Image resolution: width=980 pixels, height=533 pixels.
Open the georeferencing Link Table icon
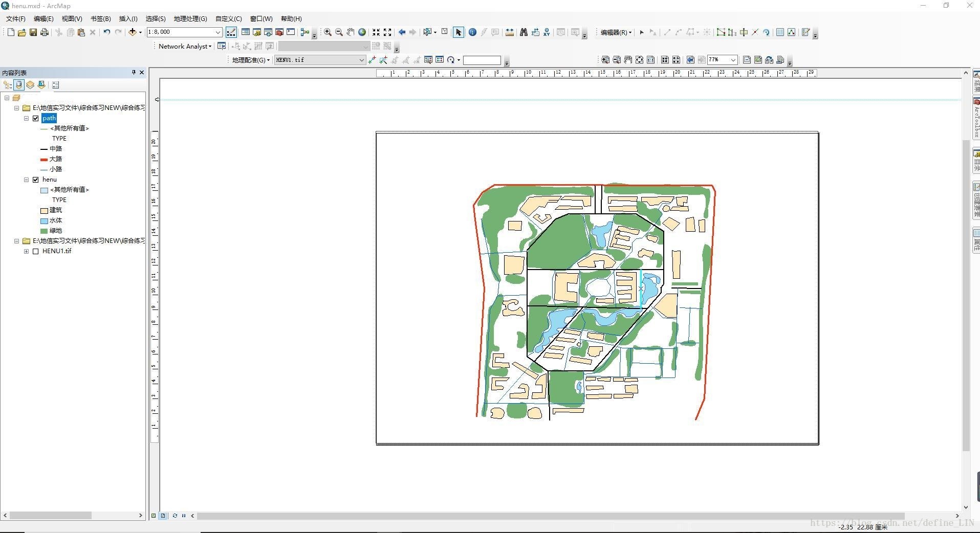tap(440, 60)
